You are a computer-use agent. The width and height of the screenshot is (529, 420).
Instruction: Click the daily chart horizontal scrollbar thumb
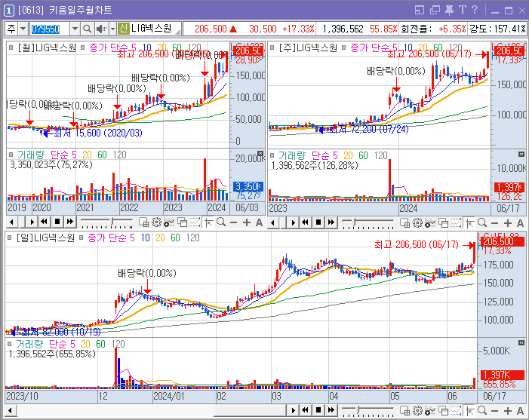coord(250,410)
